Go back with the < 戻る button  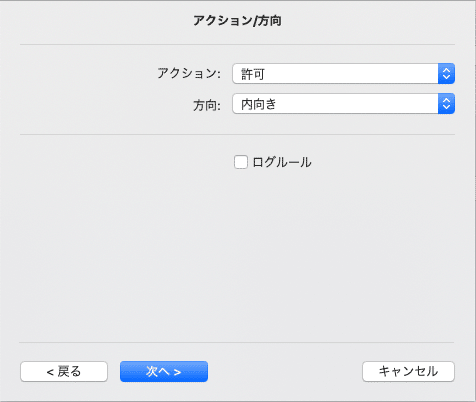click(64, 371)
